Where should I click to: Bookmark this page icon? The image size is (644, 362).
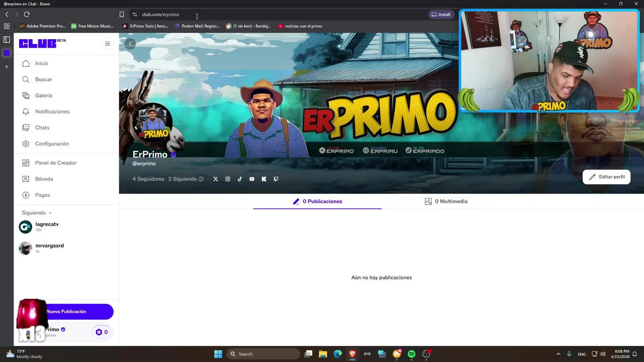122,15
